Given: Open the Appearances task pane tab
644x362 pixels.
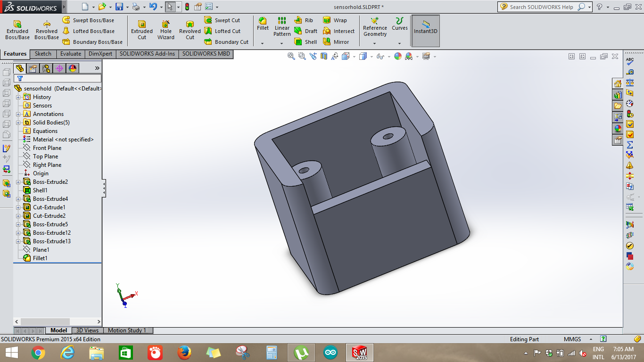Looking at the screenshot, I should [618, 128].
